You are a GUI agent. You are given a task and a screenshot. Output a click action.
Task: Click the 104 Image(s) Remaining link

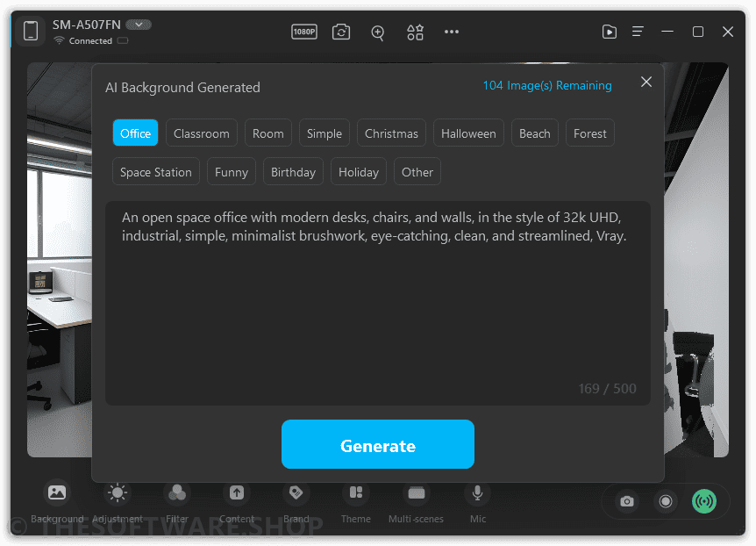point(547,85)
